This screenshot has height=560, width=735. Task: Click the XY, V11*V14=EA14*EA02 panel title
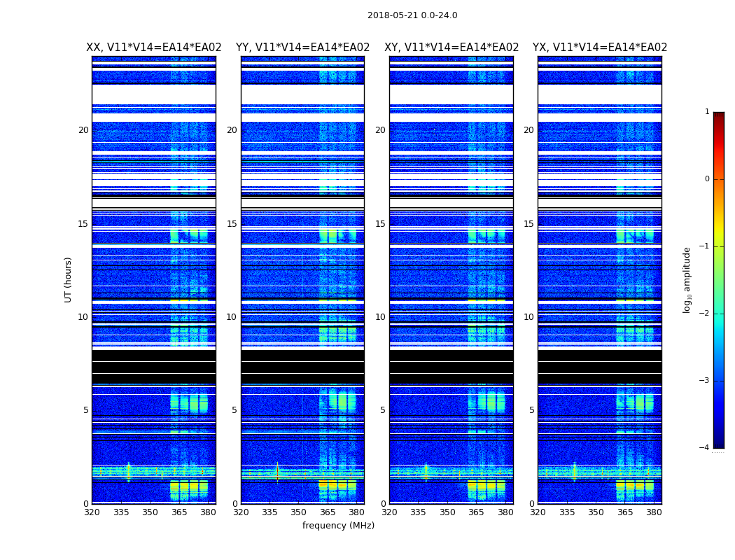(451, 48)
